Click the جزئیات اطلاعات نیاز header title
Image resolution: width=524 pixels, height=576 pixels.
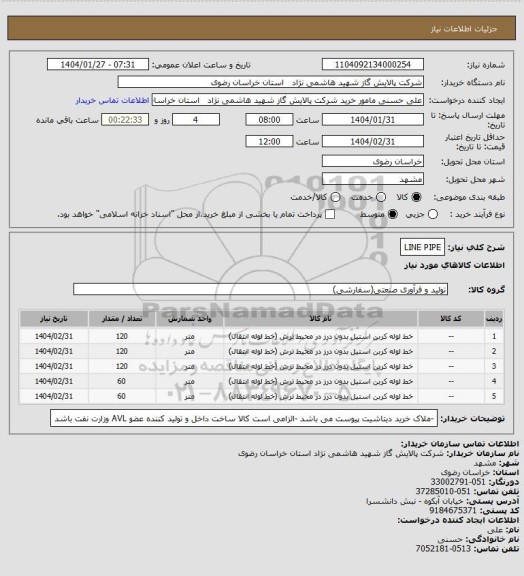pos(464,29)
